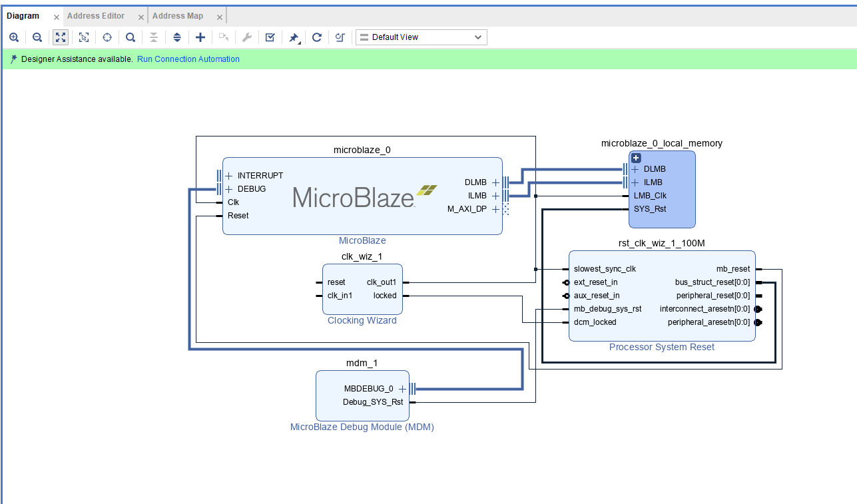Viewport: 857px width, 504px height.
Task: Click the Zoom In magnifier icon
Action: [x=14, y=37]
